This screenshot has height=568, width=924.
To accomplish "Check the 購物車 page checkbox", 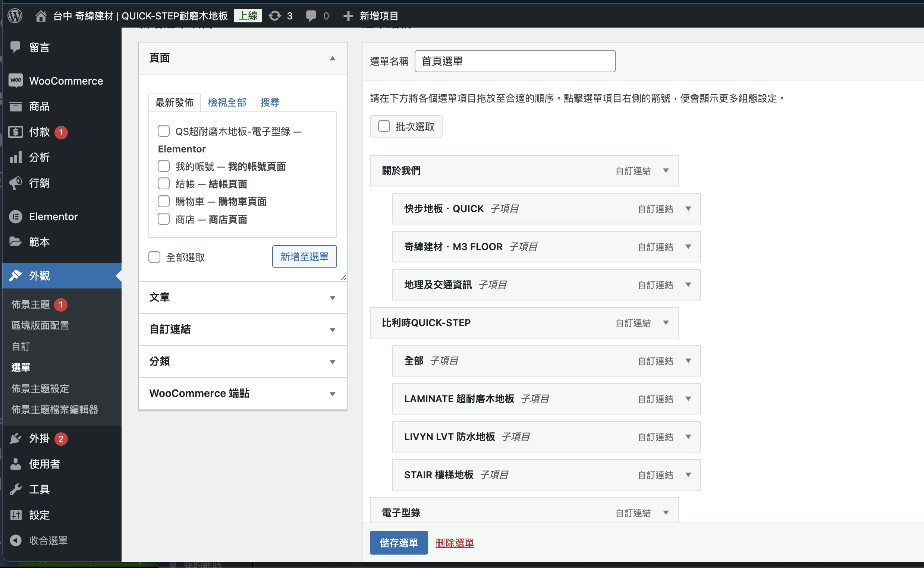I will (164, 201).
